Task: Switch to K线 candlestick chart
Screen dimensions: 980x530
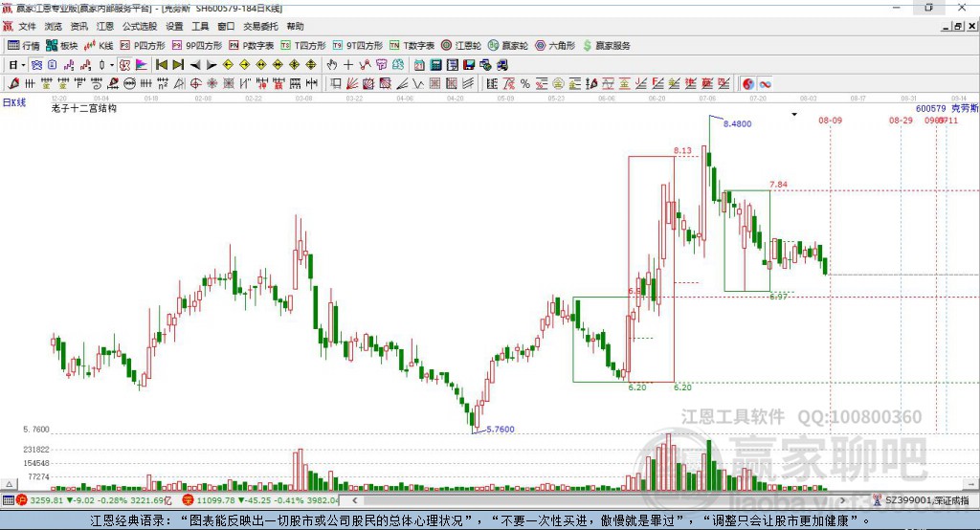Action: tap(99, 46)
